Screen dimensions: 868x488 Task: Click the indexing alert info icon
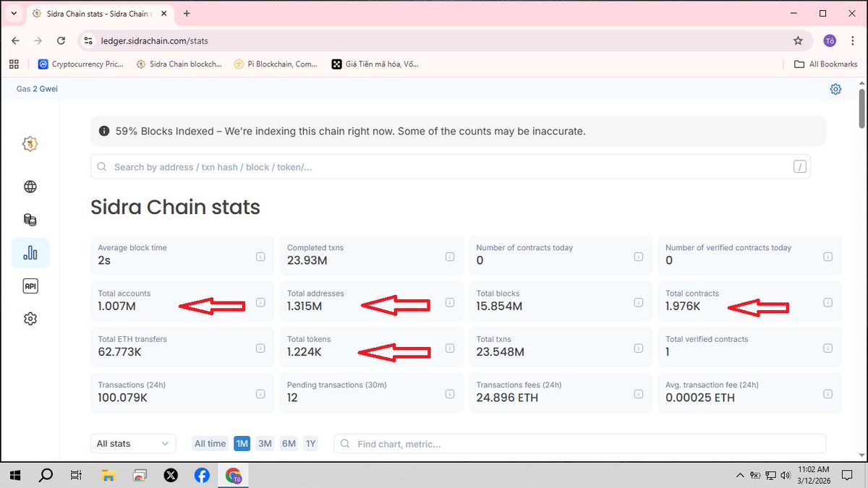click(x=104, y=132)
